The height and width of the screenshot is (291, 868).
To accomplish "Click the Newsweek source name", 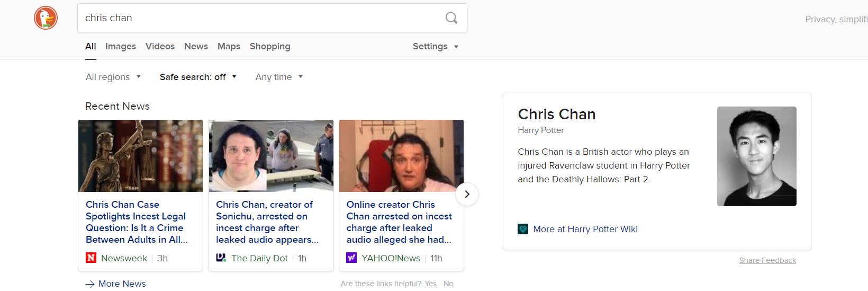I will tap(124, 258).
